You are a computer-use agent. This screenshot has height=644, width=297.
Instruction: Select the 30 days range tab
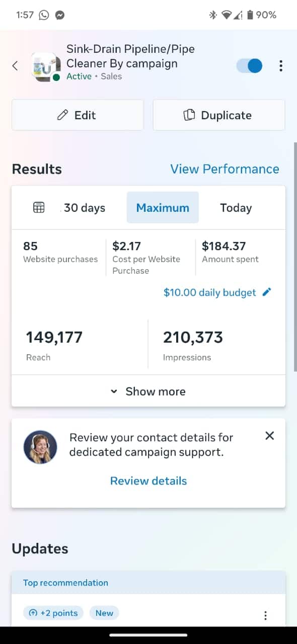click(85, 208)
